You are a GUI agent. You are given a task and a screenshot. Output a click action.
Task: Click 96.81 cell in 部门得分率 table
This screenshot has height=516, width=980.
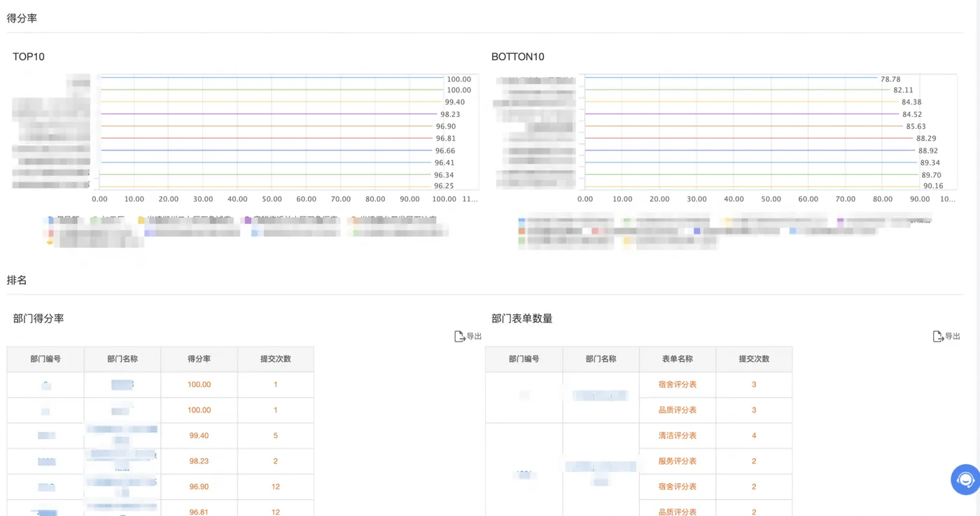point(199,512)
